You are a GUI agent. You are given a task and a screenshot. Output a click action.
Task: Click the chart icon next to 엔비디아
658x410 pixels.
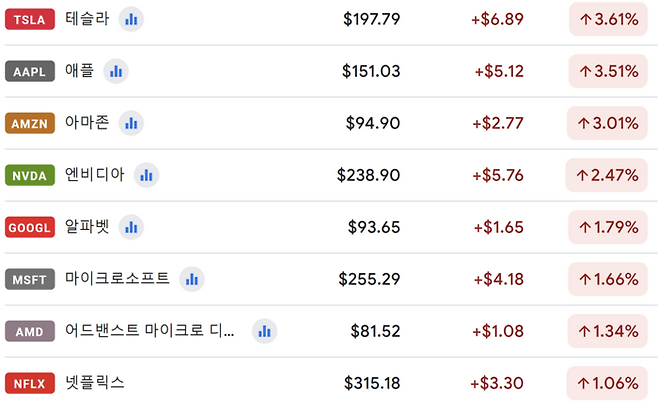[x=146, y=175]
